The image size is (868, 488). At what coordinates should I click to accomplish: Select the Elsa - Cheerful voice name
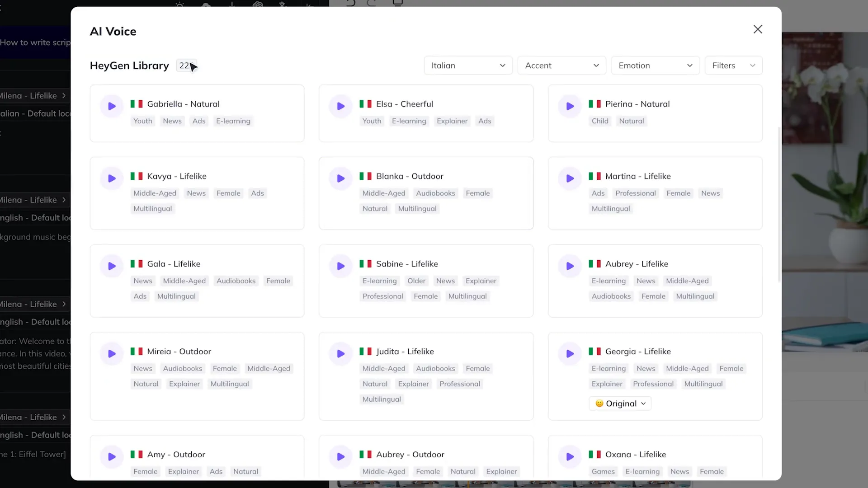pyautogui.click(x=404, y=104)
